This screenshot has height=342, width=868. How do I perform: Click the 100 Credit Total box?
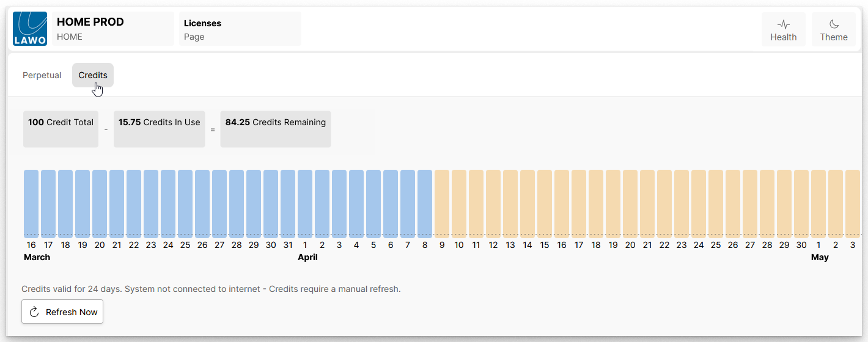61,129
